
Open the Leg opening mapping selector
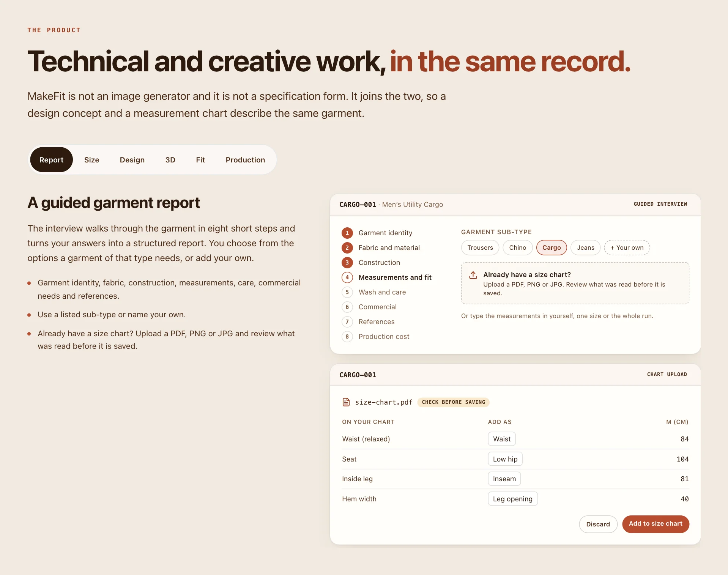(x=513, y=499)
